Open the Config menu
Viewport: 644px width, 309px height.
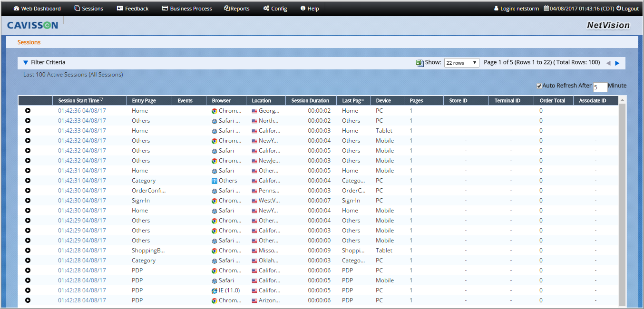(x=275, y=9)
